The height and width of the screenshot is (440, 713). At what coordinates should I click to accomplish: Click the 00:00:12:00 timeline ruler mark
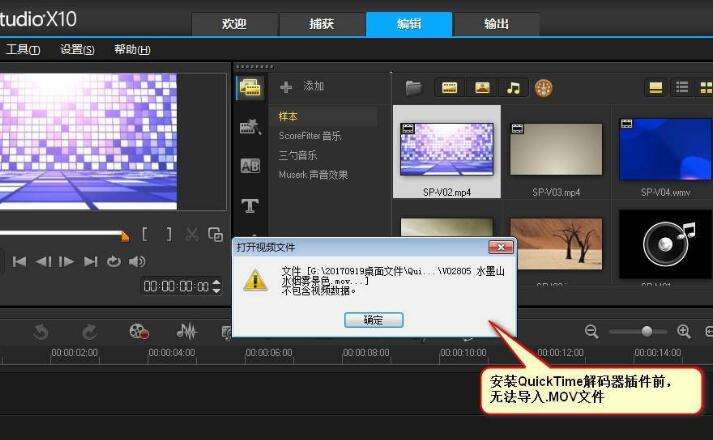pyautogui.click(x=560, y=353)
